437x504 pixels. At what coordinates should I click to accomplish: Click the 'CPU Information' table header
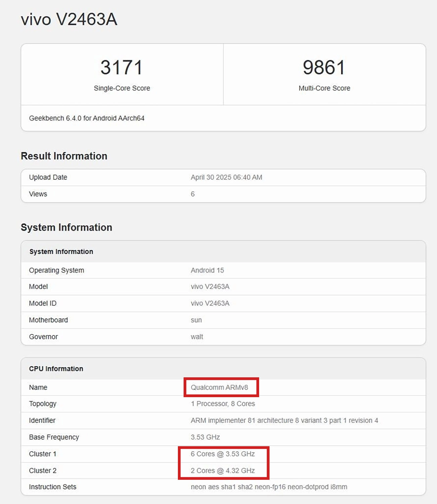56,369
